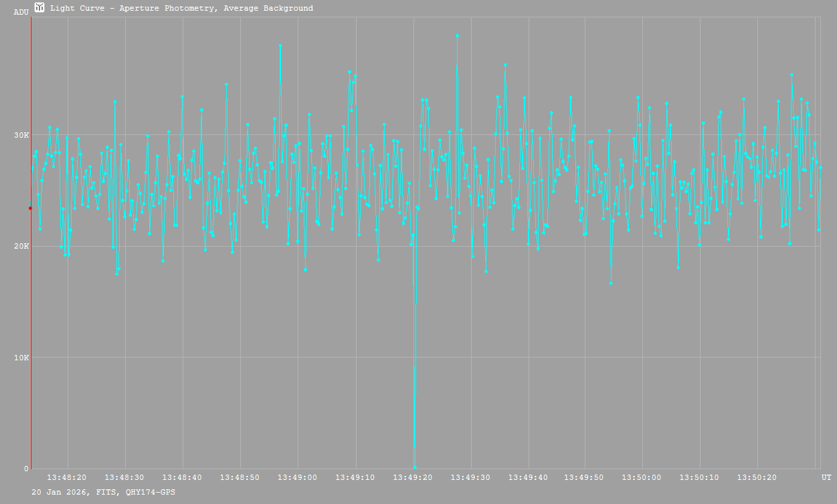Click the UT time zone label
The height and width of the screenshot is (504, 837).
click(826, 477)
